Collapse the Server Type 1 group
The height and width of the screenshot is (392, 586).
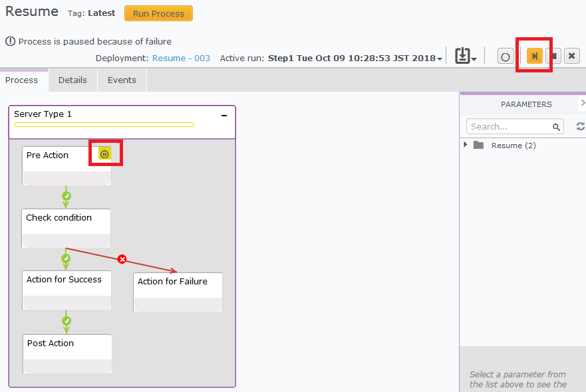[224, 116]
